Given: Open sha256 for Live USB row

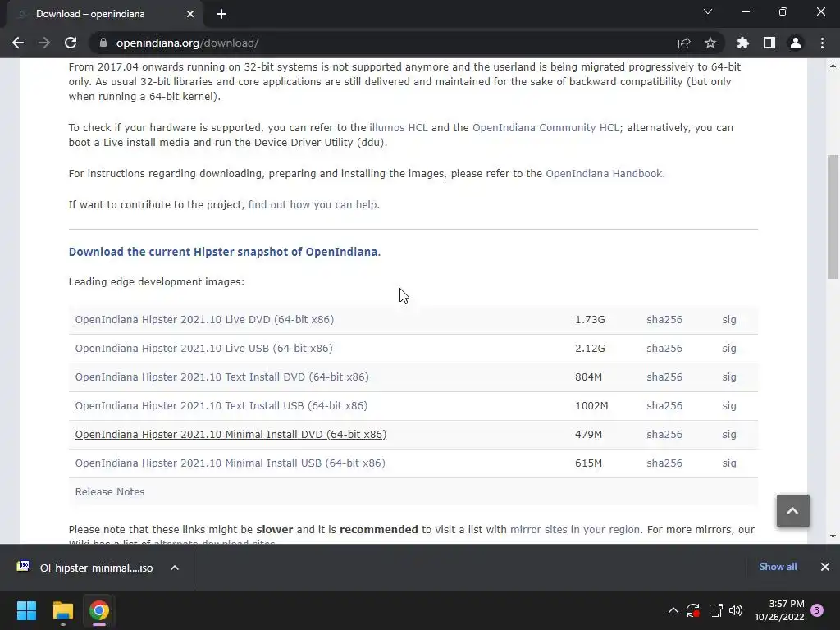Looking at the screenshot, I should 664,348.
